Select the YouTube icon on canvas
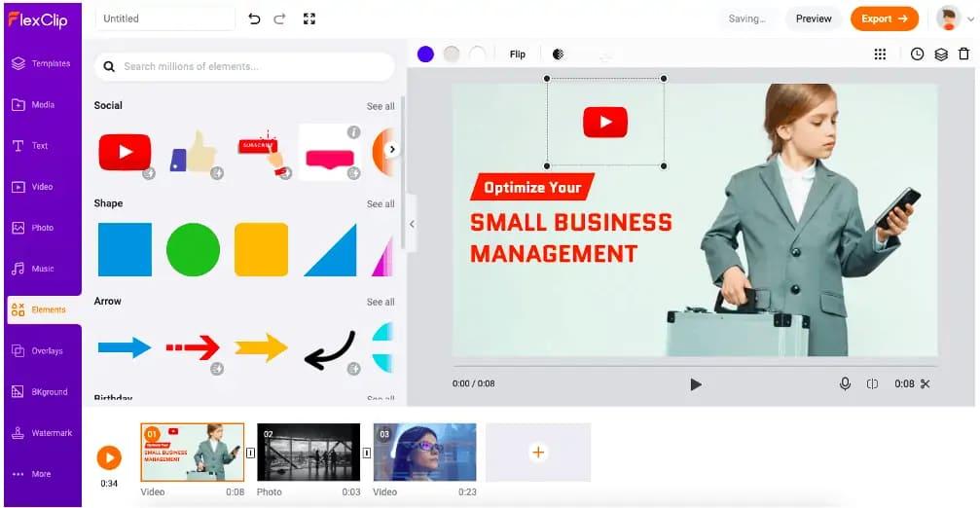Screen dimensions: 980x508 (x=605, y=123)
